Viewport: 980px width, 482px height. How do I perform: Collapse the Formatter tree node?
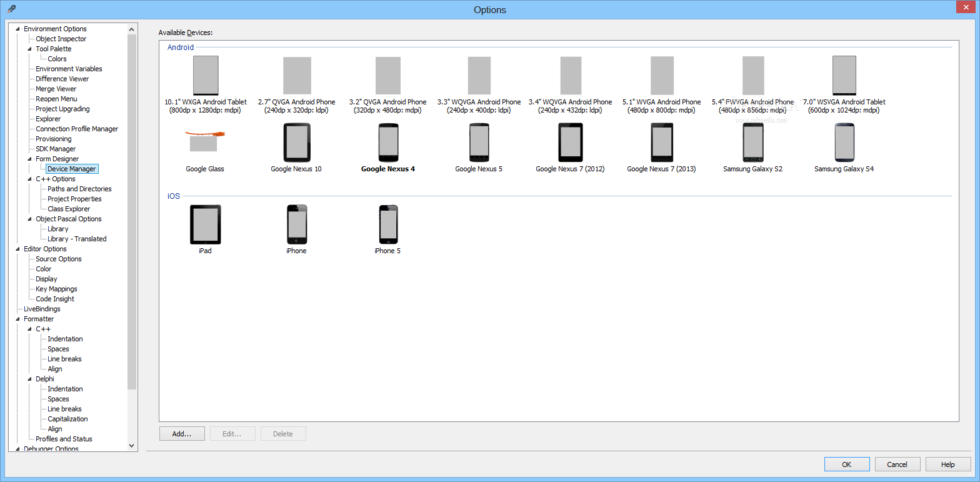[x=18, y=319]
